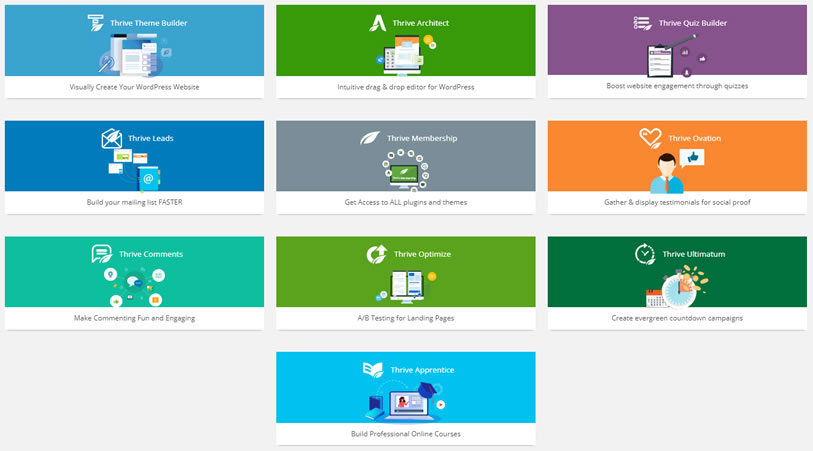Open the Thrive Ultimatum stopwatch illustration
813x451 pixels.
point(677,286)
